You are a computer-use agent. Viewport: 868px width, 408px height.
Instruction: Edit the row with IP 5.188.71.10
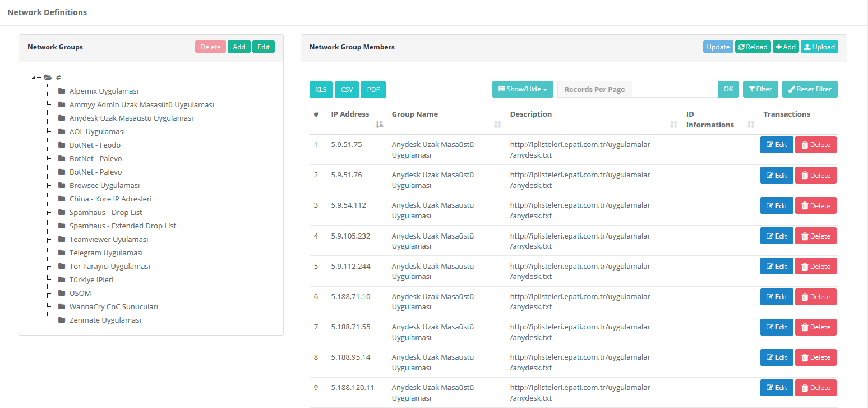(777, 297)
